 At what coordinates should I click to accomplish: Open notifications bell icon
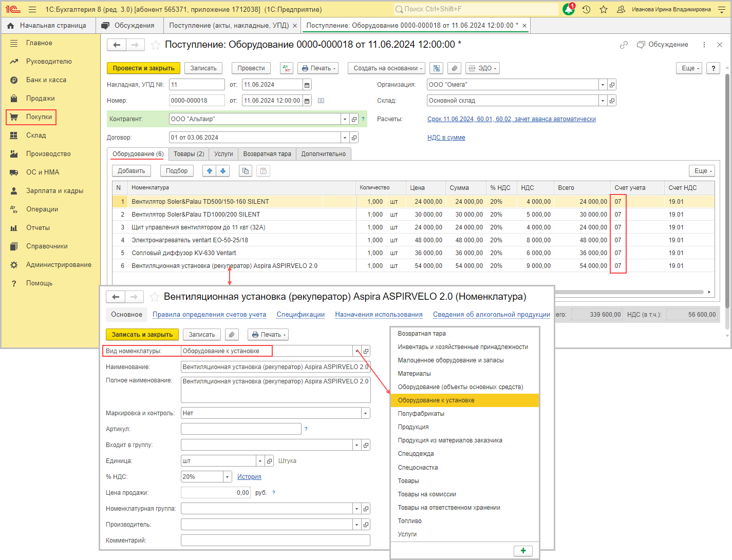point(569,9)
